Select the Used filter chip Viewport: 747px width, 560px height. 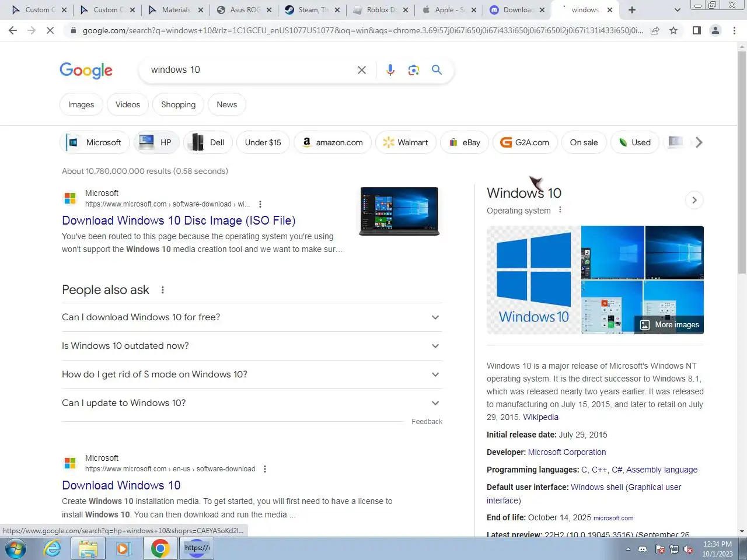point(635,142)
